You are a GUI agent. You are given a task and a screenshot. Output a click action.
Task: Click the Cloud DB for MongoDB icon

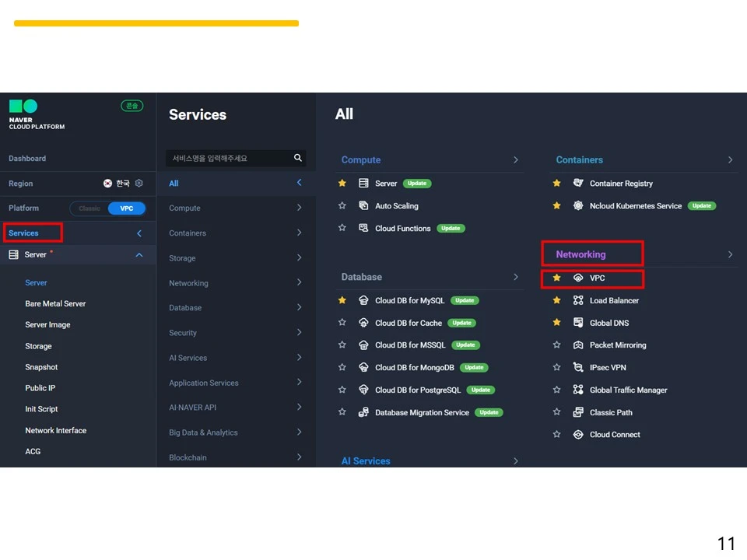[x=363, y=368]
